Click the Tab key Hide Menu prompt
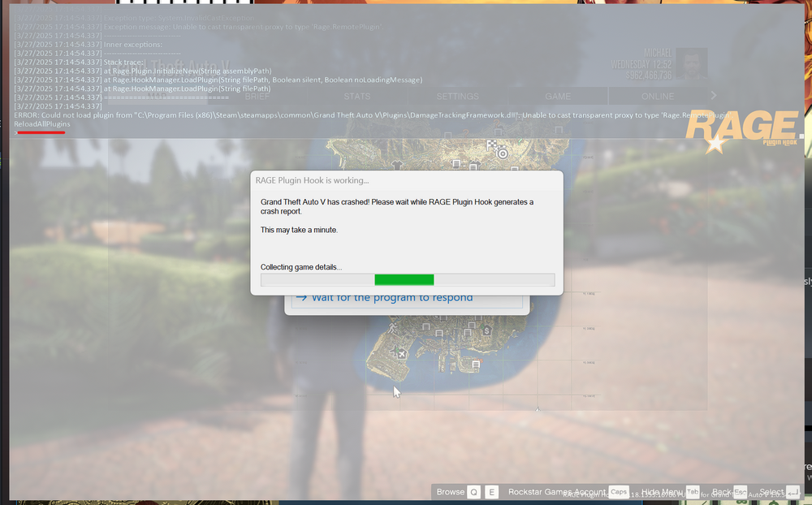This screenshot has width=812, height=505. (693, 491)
